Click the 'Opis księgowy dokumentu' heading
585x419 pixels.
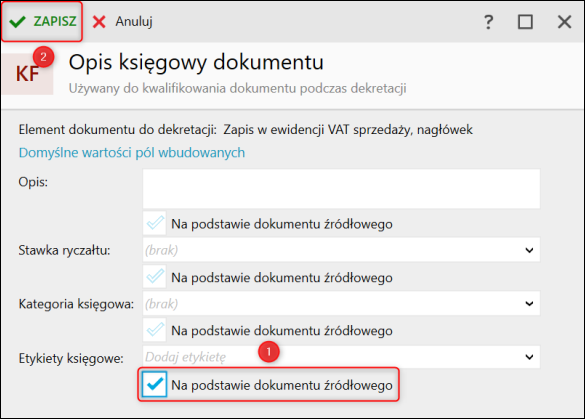[x=196, y=62]
